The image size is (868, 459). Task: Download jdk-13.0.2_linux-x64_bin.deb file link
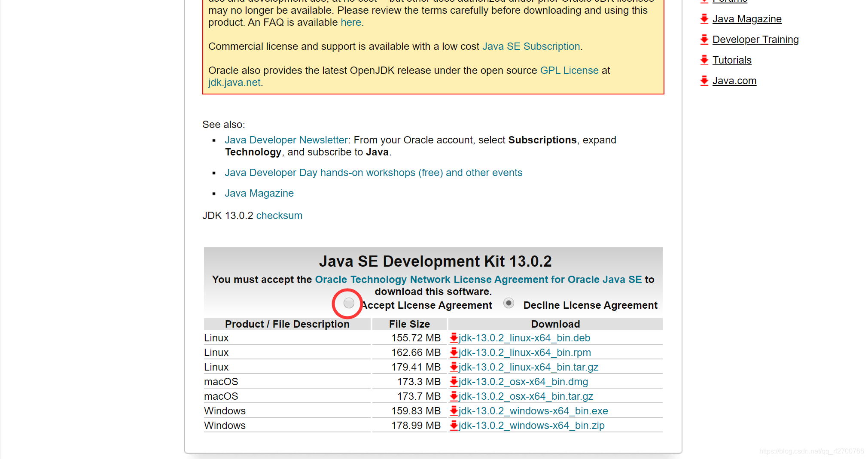click(x=524, y=338)
